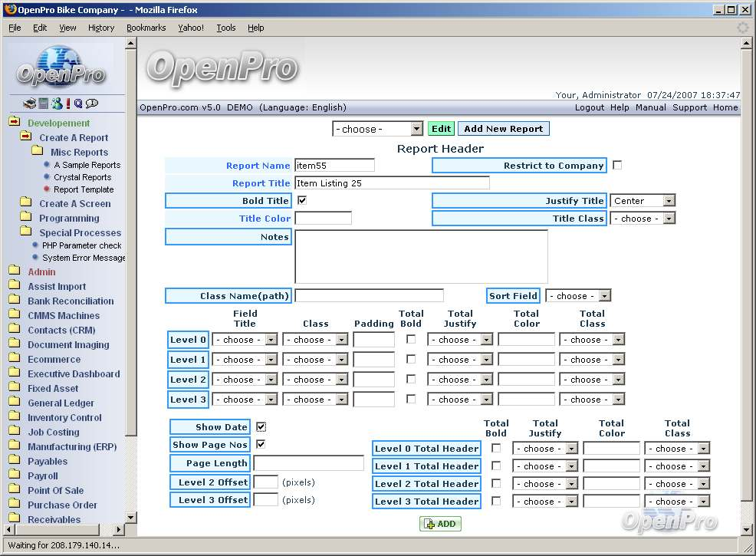Click the Logout link

click(590, 107)
